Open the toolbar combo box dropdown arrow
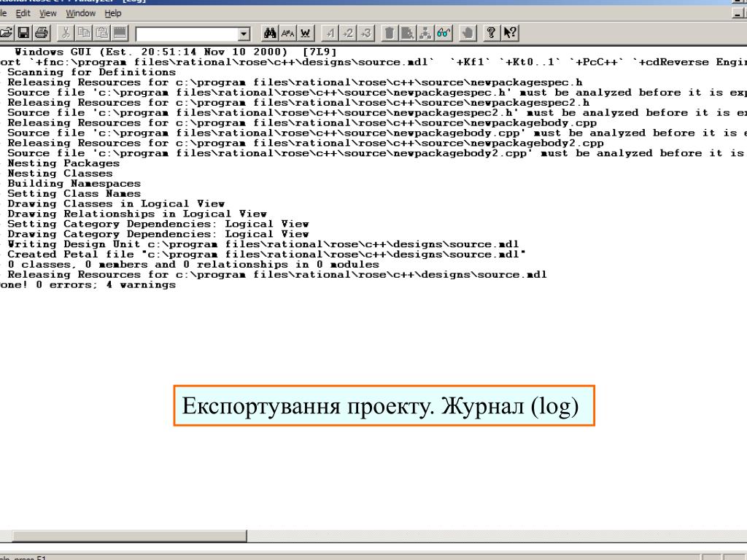This screenshot has width=747, height=560. point(244,34)
